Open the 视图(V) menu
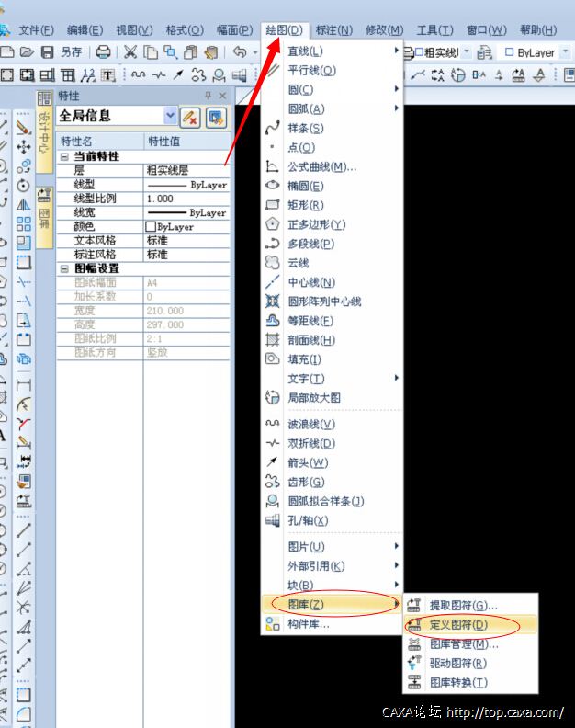Image resolution: width=575 pixels, height=728 pixels. click(x=134, y=30)
